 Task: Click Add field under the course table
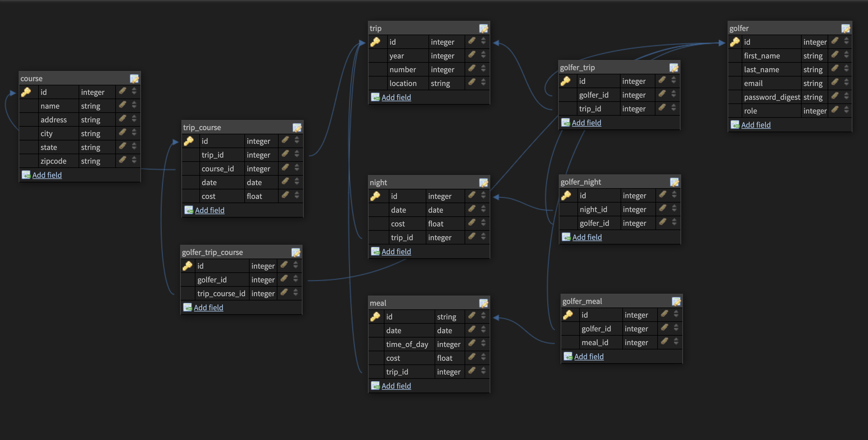pos(47,175)
